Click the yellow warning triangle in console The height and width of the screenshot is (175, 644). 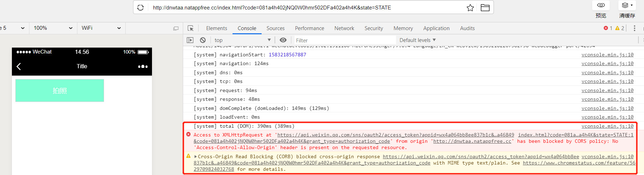point(188,156)
